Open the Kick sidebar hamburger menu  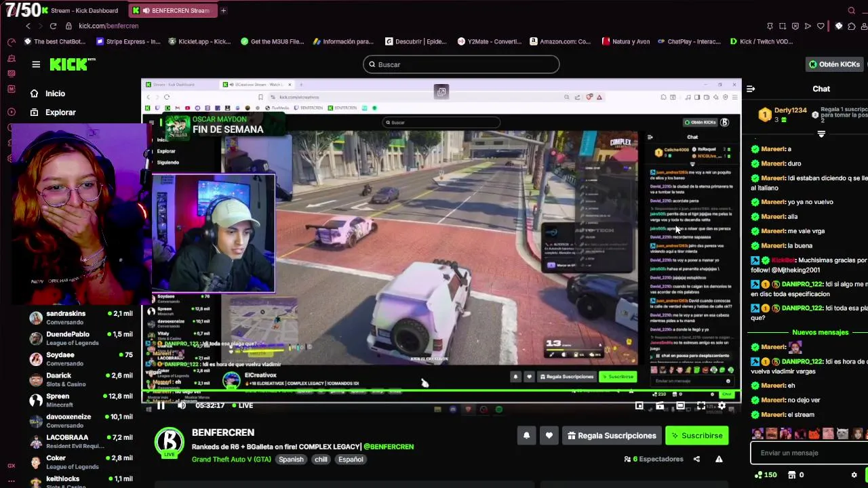tap(36, 64)
